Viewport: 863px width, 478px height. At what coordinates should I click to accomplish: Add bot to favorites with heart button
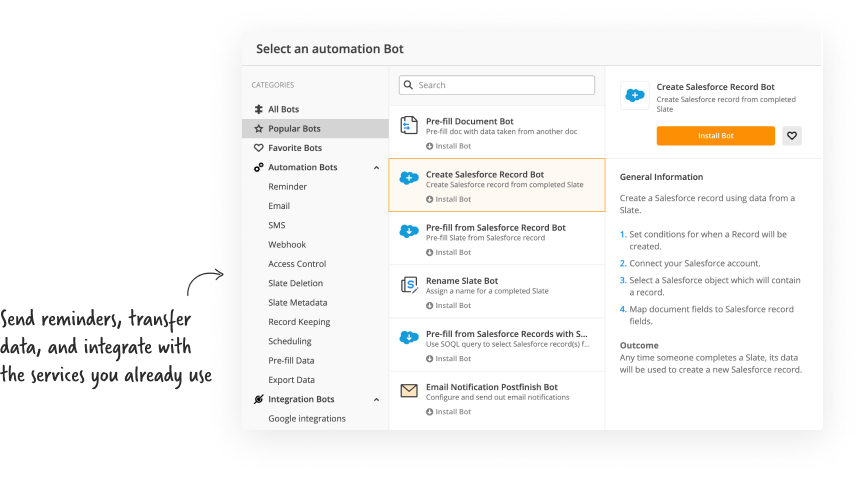(x=791, y=135)
